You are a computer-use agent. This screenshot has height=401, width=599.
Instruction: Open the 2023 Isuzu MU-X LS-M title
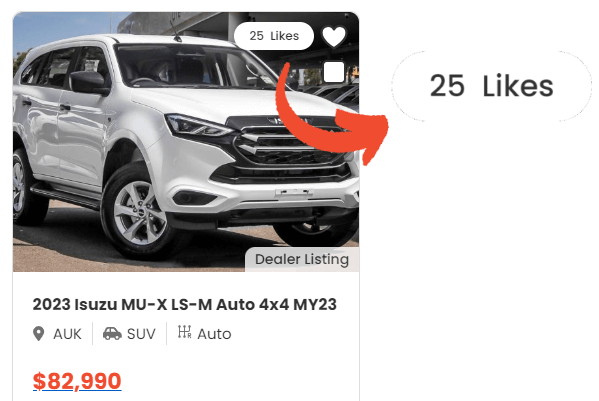[x=185, y=305]
